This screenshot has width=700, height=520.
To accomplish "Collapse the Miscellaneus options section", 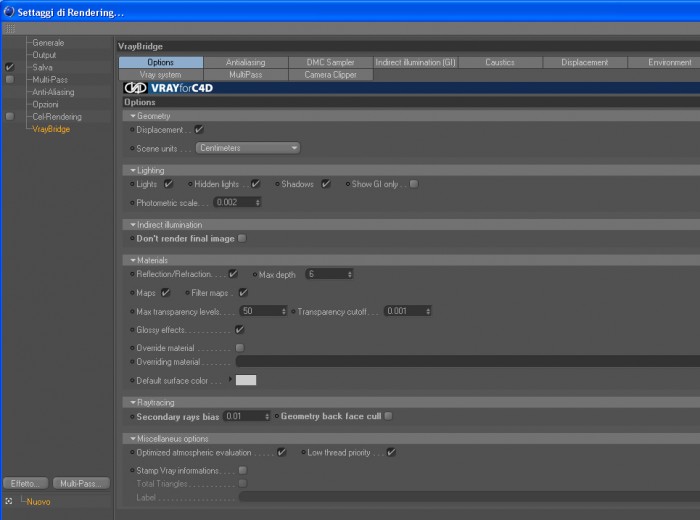I will tap(133, 438).
